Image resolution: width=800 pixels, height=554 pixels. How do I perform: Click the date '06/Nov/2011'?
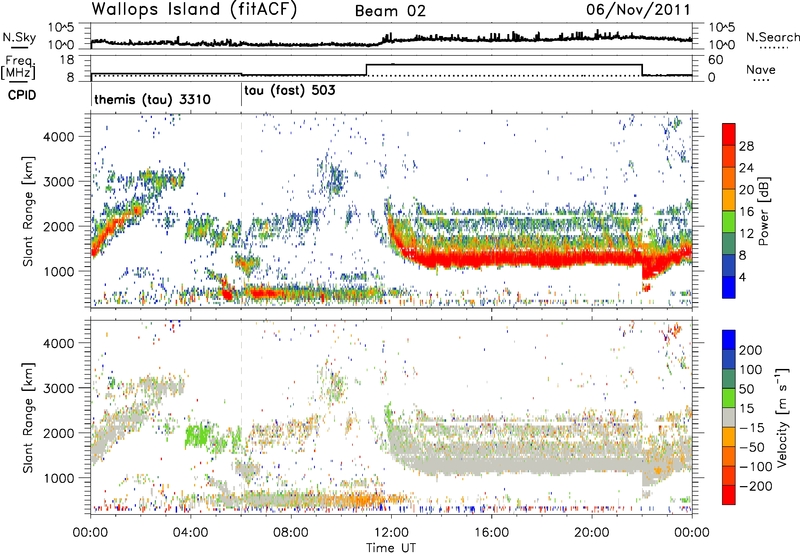coord(638,10)
